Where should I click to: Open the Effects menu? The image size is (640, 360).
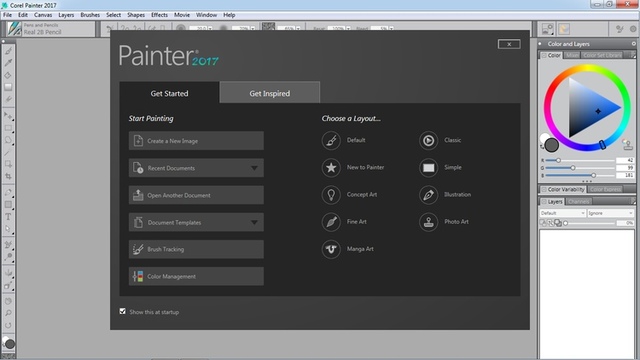(159, 15)
